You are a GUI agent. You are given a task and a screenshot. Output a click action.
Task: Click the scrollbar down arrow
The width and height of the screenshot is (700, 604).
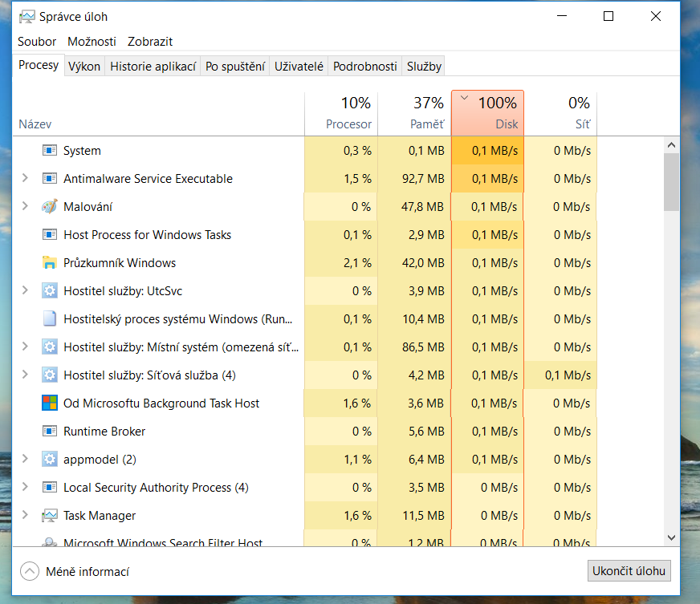[x=672, y=537]
